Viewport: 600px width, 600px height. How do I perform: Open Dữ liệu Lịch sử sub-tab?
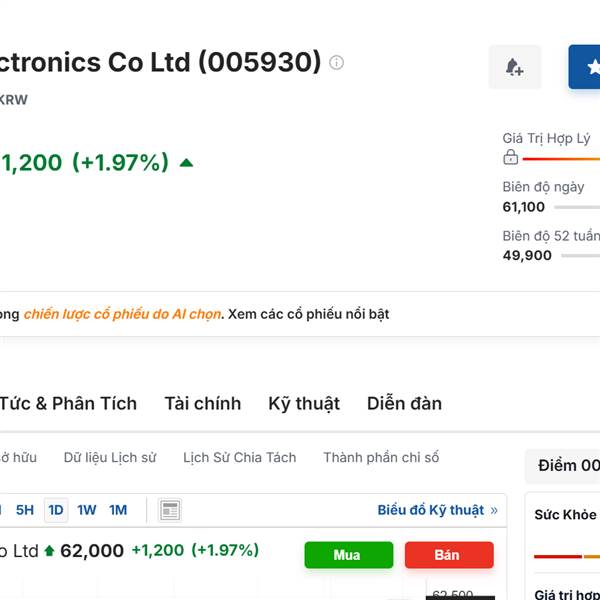tap(110, 458)
